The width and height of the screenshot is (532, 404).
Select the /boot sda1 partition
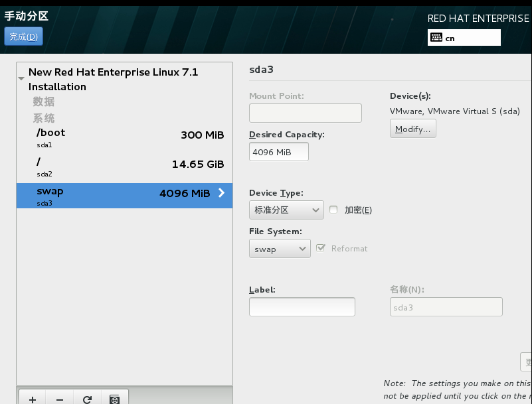tap(124, 137)
